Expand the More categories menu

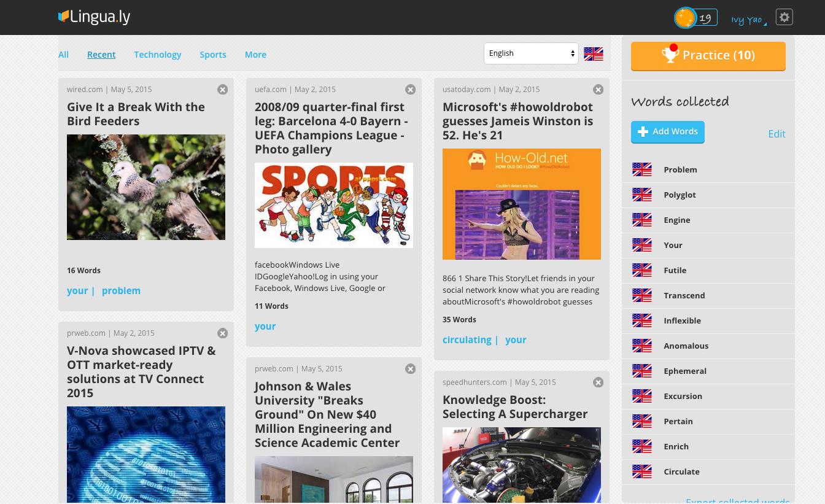255,55
